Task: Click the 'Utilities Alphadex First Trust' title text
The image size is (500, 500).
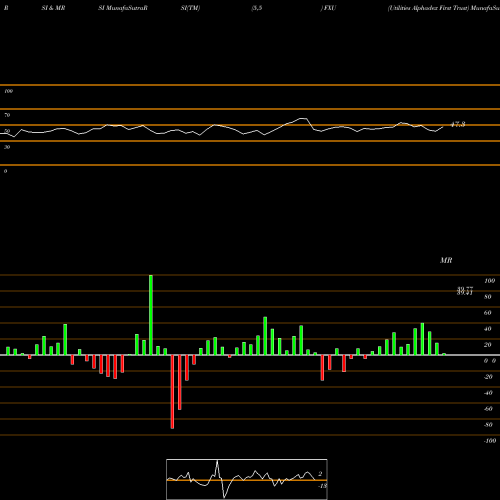Action: tap(428, 8)
